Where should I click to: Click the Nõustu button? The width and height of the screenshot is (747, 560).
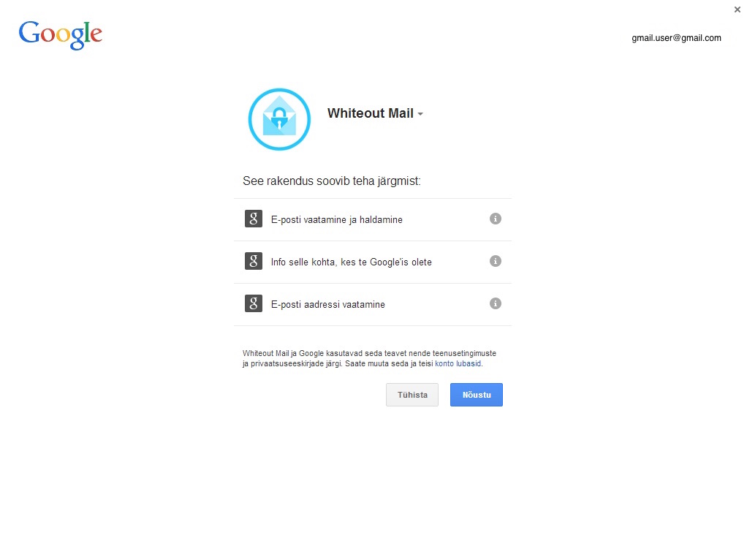(477, 395)
